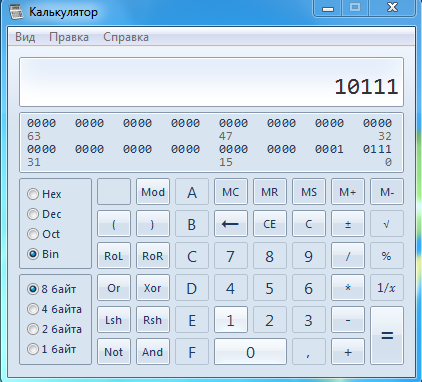Click the Or button
422x382 pixels.
[114, 288]
